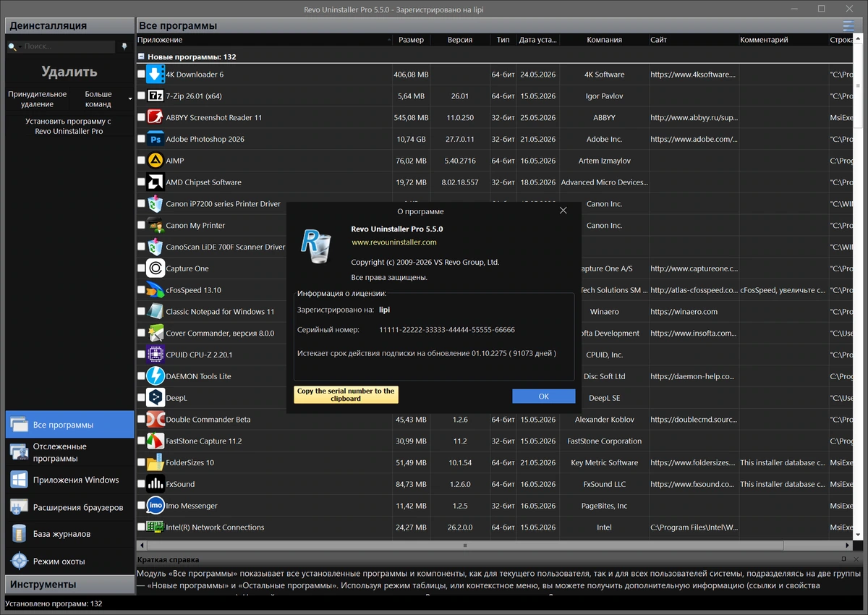The height and width of the screenshot is (615, 868).
Task: Tick the checkbox for 4K Downloader 6
Action: click(141, 75)
